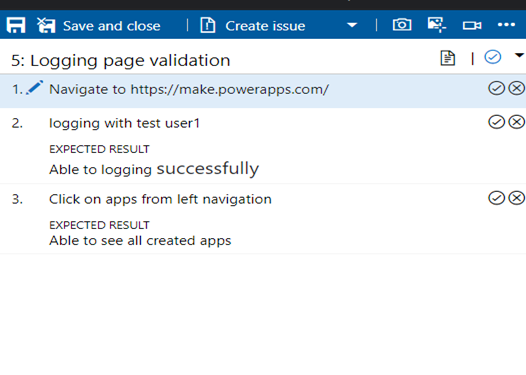Pass the Navigate to make.powerapps.com step
The width and height of the screenshot is (526, 375).
pyautogui.click(x=496, y=88)
